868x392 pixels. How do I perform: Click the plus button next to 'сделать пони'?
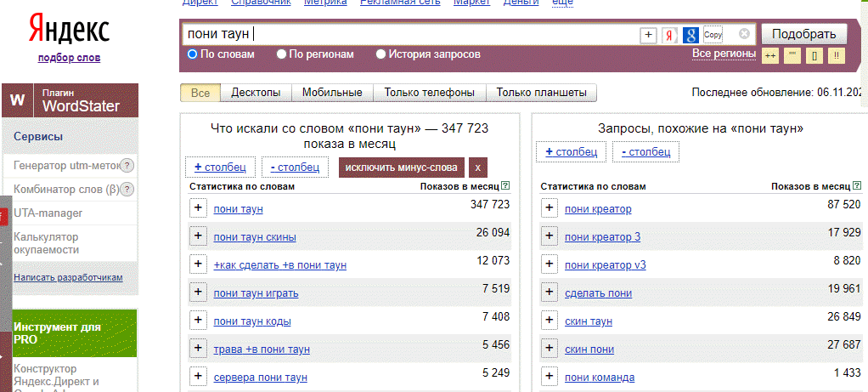[550, 292]
